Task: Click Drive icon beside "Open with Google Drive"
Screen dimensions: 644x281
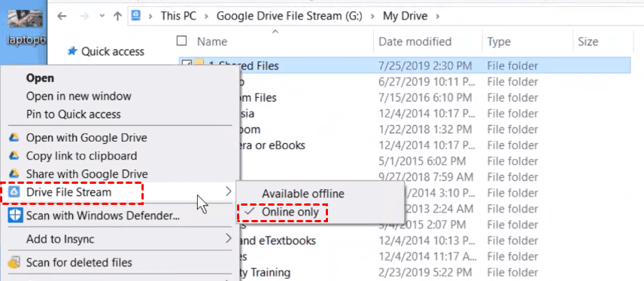Action: [14, 137]
